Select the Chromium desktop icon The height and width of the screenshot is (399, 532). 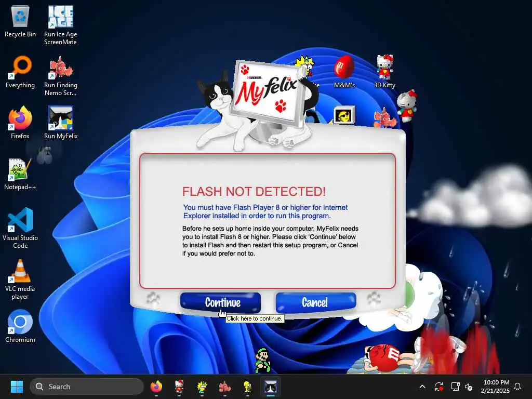coord(20,326)
